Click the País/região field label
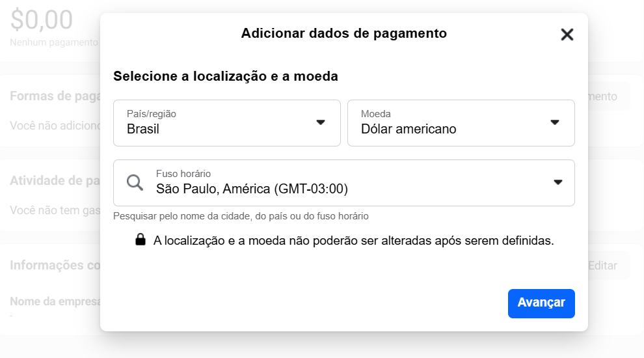 coord(151,114)
